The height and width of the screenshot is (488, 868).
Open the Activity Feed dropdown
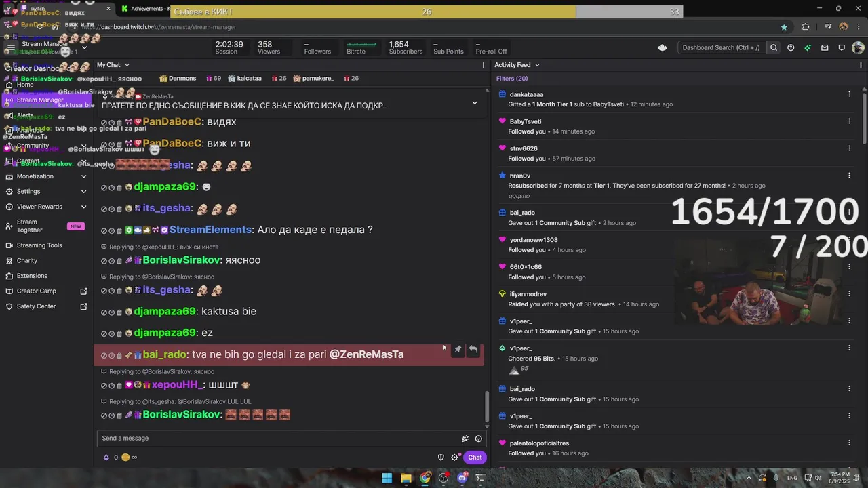pyautogui.click(x=517, y=65)
